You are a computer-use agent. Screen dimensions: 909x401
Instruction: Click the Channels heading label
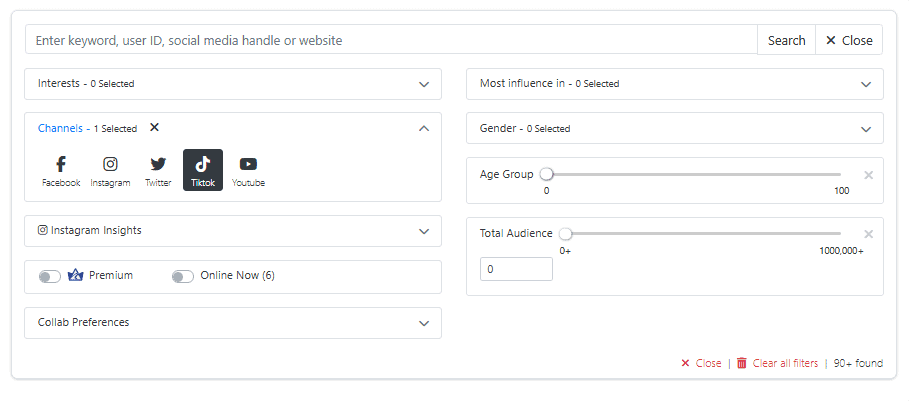coord(60,128)
